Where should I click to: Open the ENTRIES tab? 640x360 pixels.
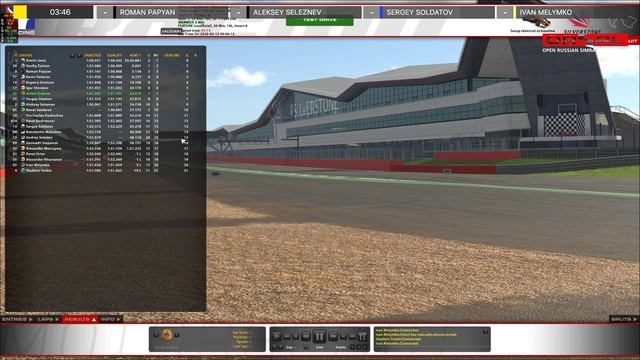(x=17, y=319)
